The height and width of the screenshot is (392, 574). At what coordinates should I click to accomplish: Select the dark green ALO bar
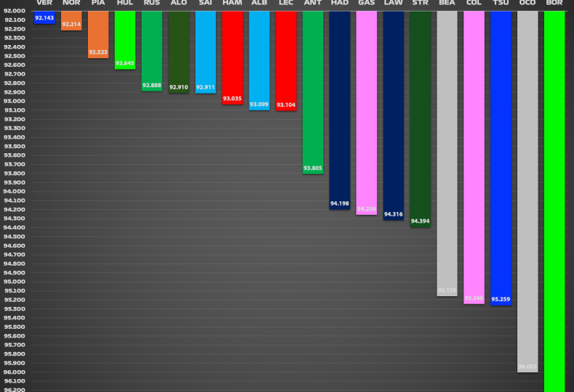pyautogui.click(x=179, y=51)
